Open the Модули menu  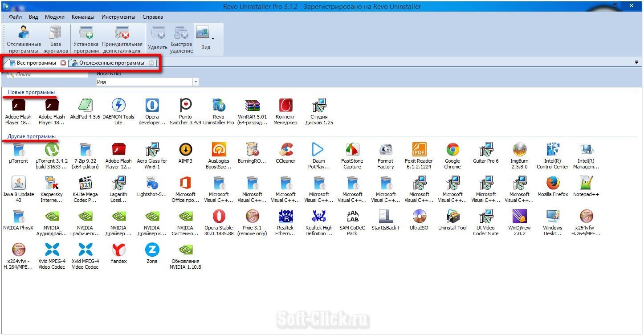point(55,17)
